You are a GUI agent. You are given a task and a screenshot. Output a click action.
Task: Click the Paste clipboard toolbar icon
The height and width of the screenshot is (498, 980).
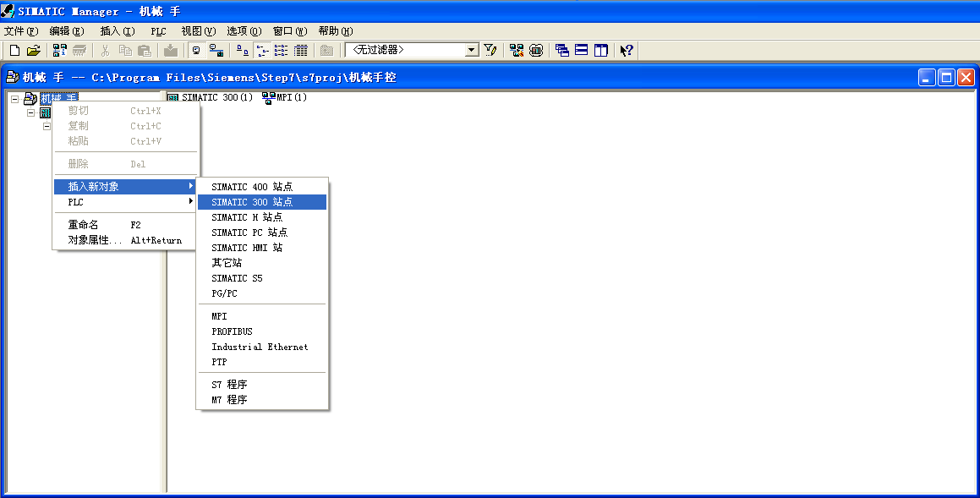(x=145, y=51)
